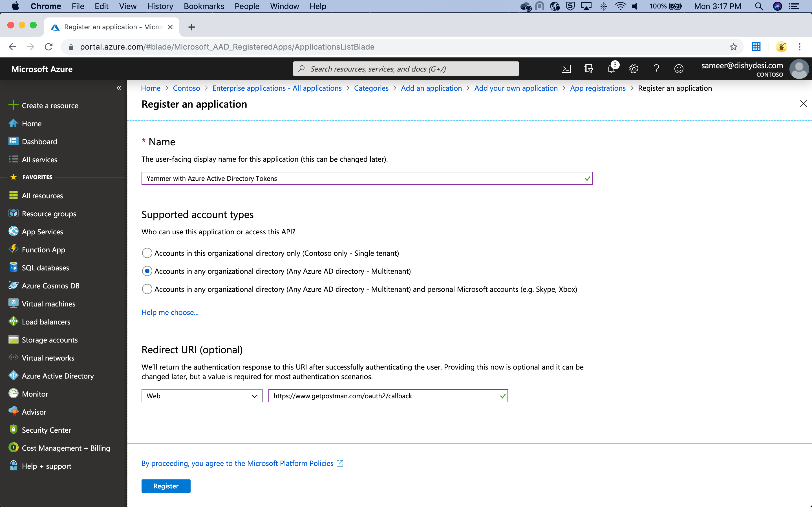This screenshot has height=507, width=812.
Task: Click the Register button
Action: [166, 486]
